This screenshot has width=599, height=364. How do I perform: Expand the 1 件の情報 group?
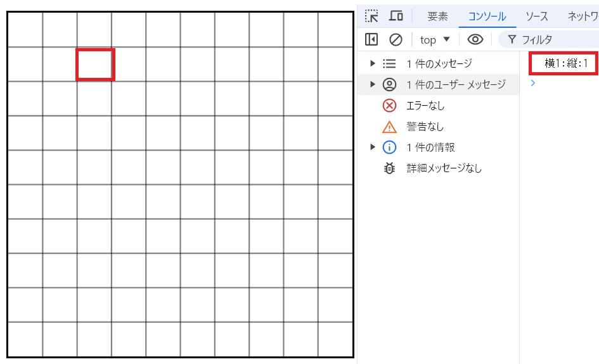pyautogui.click(x=373, y=147)
